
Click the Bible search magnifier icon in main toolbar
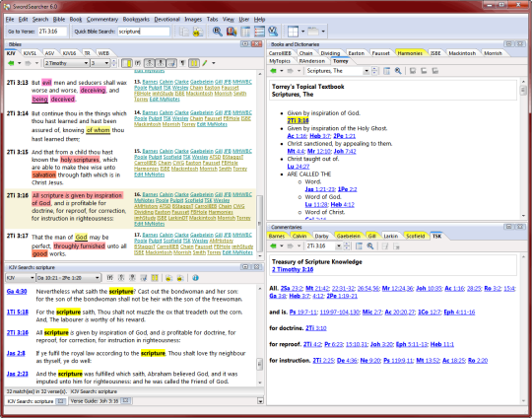(217, 32)
